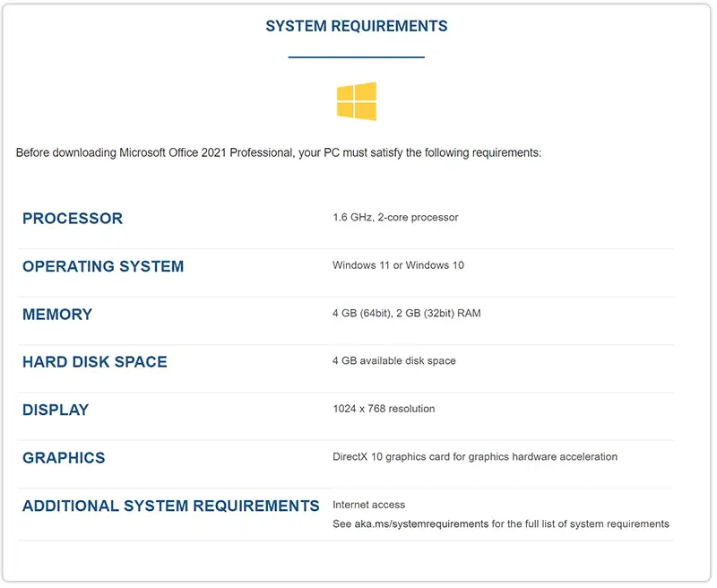Click the OPERATING SYSTEM row label

pyautogui.click(x=103, y=266)
